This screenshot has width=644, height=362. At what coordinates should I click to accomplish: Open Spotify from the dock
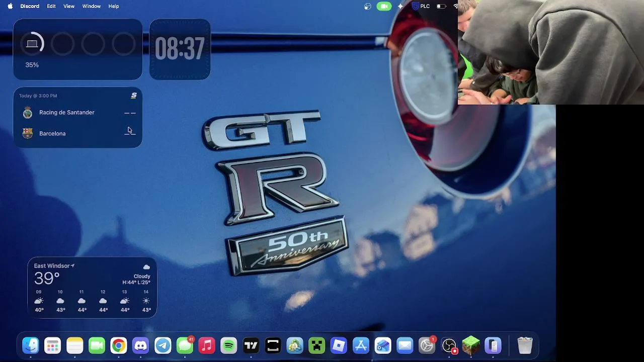coord(229,345)
